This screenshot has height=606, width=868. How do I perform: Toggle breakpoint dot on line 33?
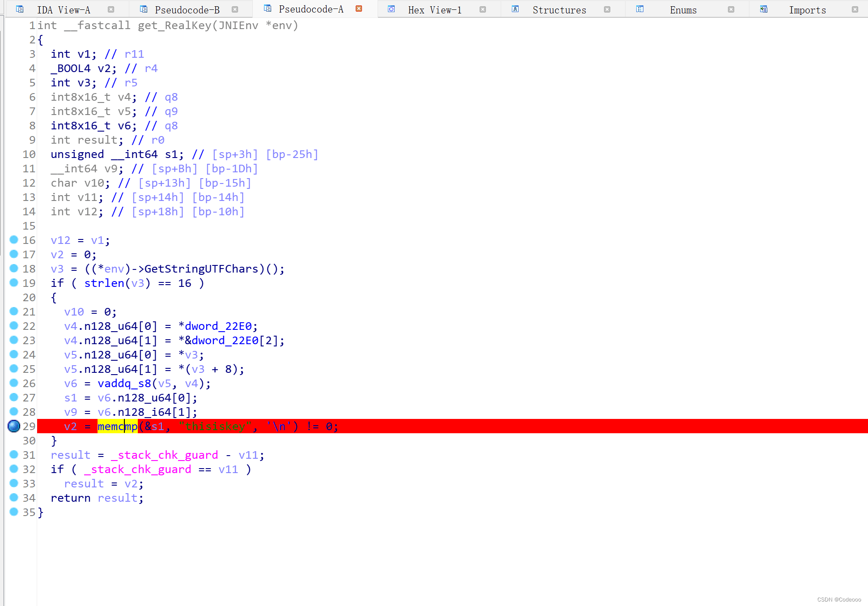(x=14, y=483)
